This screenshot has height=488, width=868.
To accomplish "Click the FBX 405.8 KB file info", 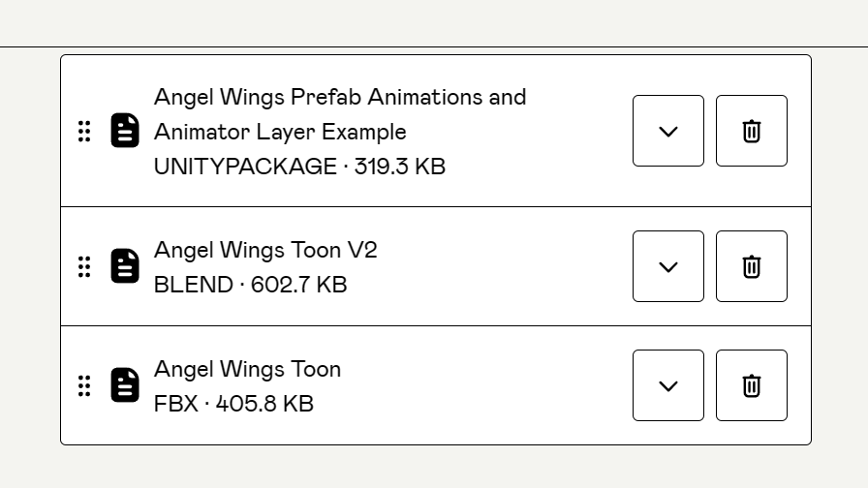I will click(233, 404).
